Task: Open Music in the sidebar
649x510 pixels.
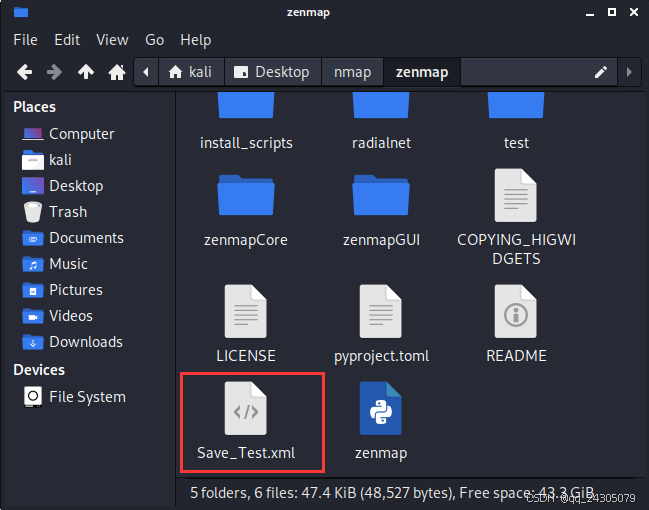Action: [55, 264]
